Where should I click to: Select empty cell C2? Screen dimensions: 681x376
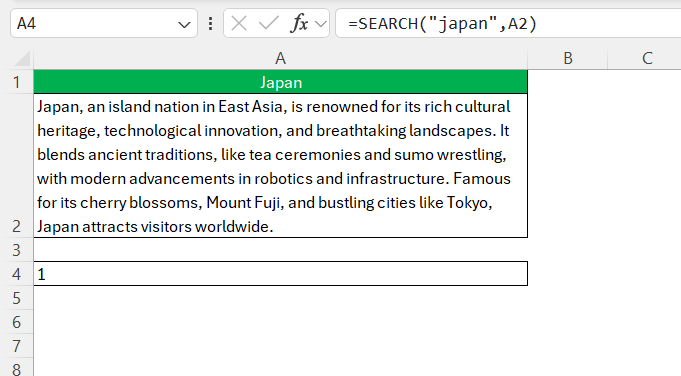645,165
